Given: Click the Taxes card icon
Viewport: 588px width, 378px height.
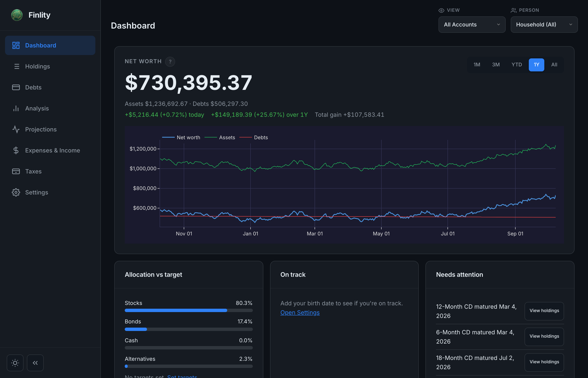Looking at the screenshot, I should click(x=16, y=171).
